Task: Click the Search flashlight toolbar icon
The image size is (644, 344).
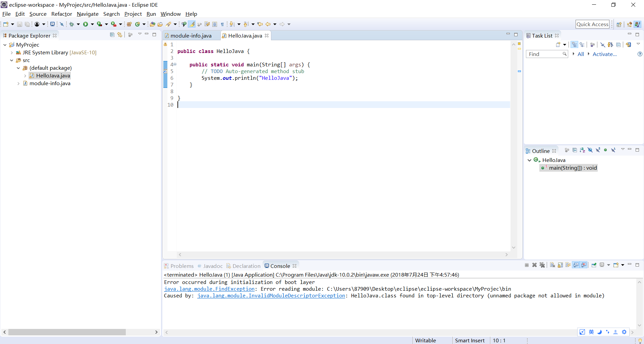Action: pyautogui.click(x=168, y=24)
